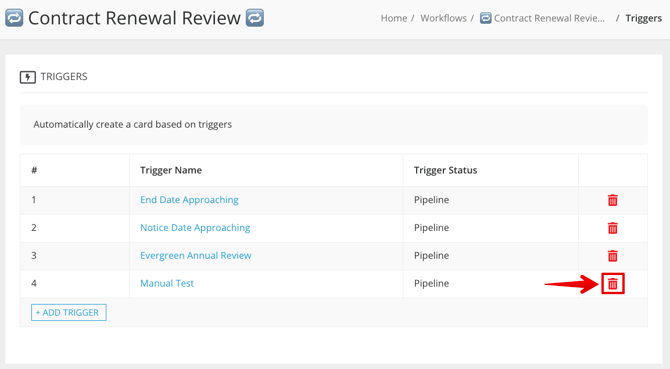
Task: Navigate to Workflows breadcrumb
Action: [444, 18]
